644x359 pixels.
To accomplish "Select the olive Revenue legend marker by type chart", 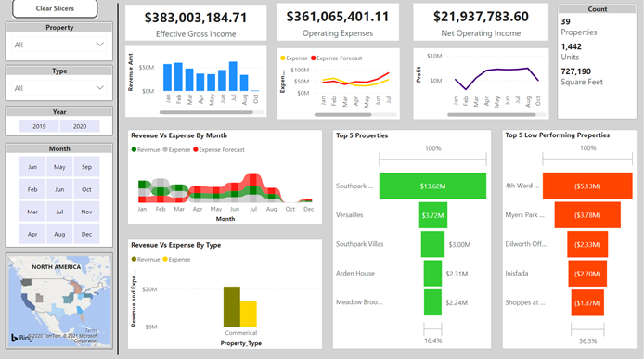I will coord(134,259).
